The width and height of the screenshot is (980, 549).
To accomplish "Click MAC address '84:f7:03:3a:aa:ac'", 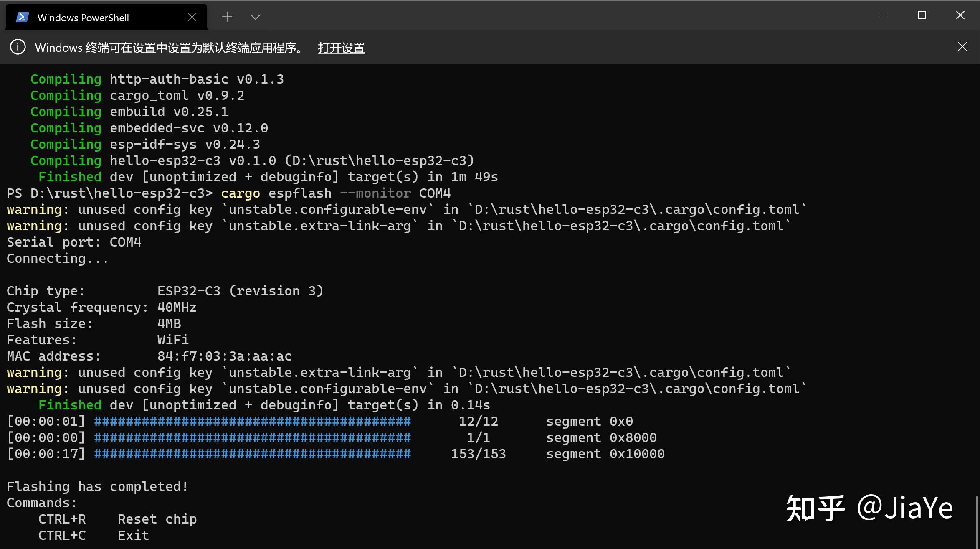I will point(225,356).
